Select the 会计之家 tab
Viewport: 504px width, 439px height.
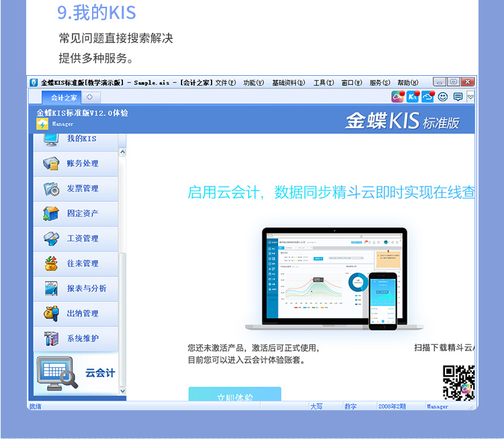pyautogui.click(x=61, y=97)
